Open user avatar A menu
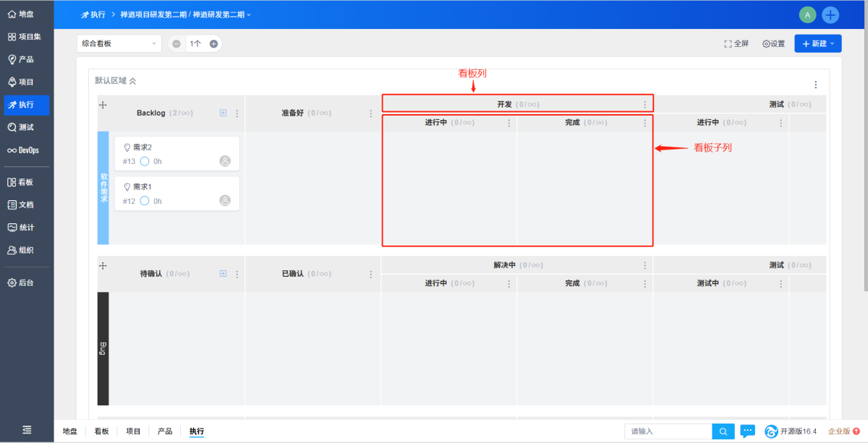This screenshot has width=868, height=443. [x=807, y=14]
